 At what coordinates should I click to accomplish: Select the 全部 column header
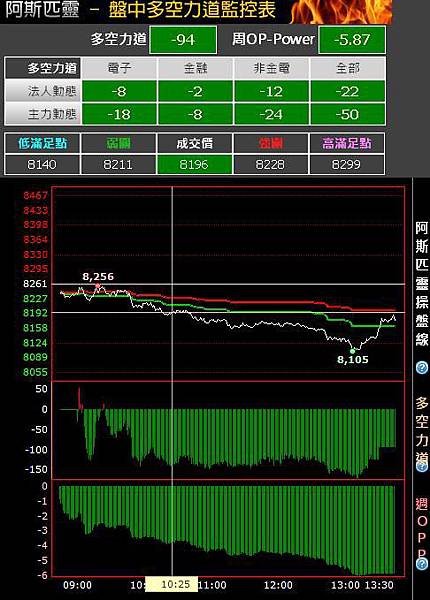[347, 68]
